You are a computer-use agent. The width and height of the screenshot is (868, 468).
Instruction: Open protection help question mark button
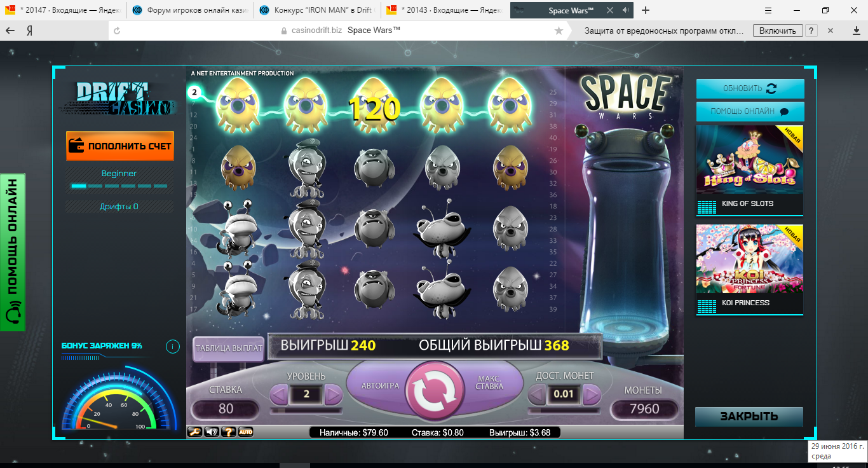pos(811,31)
